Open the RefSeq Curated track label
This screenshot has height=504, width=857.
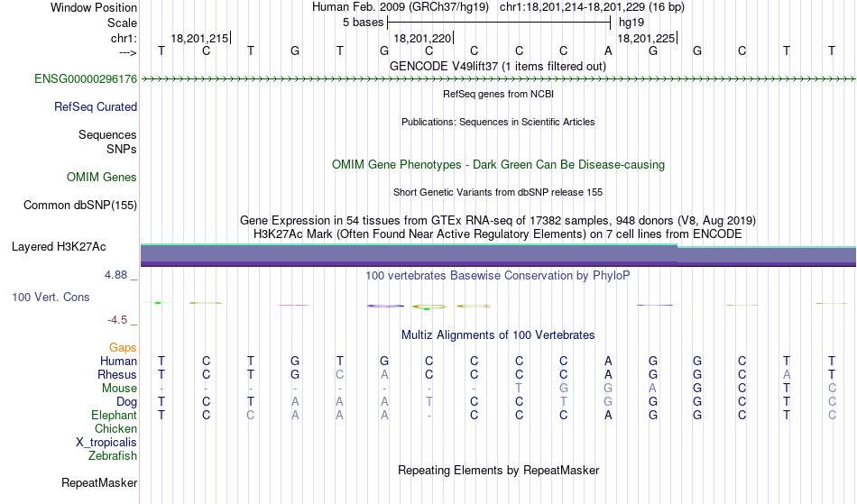(96, 107)
